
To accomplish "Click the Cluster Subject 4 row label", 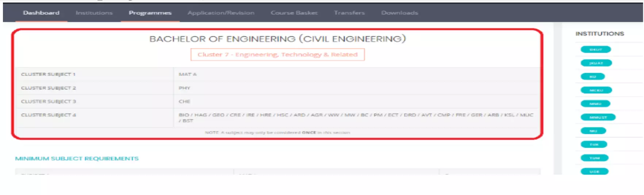I will [x=49, y=115].
